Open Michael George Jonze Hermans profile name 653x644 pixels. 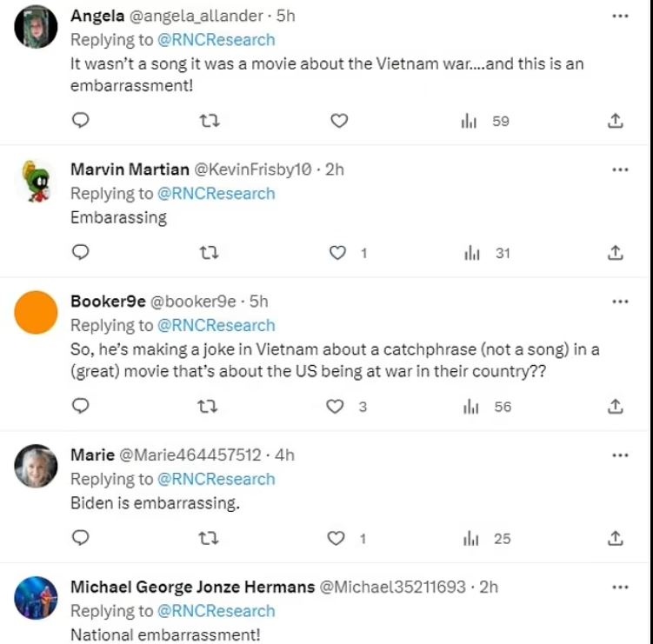coord(192,588)
